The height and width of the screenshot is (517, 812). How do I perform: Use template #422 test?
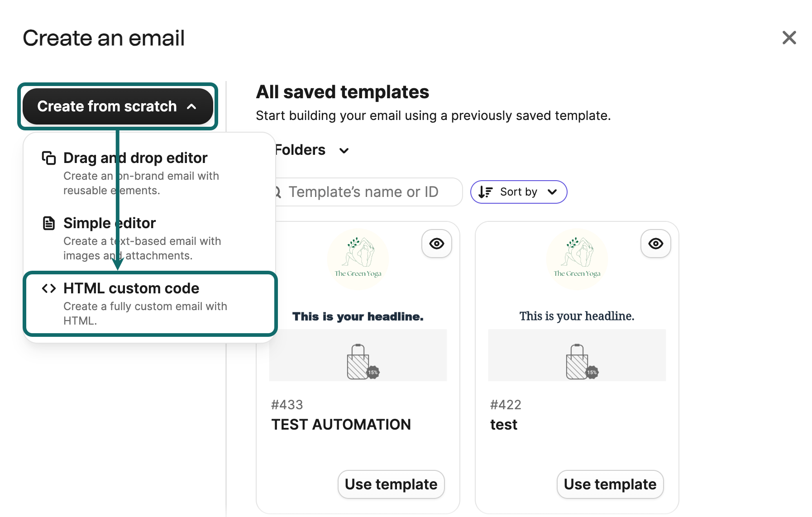tap(610, 484)
